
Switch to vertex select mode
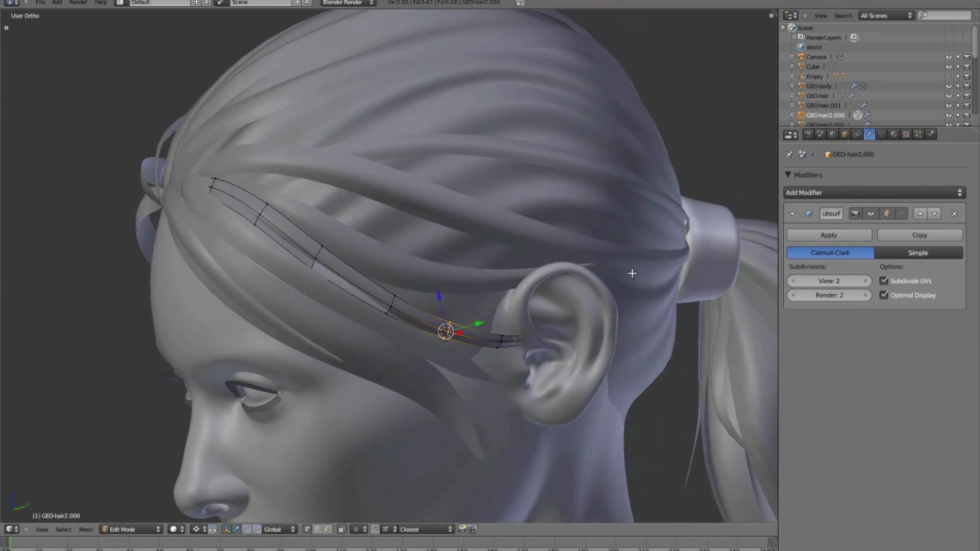coord(307,529)
